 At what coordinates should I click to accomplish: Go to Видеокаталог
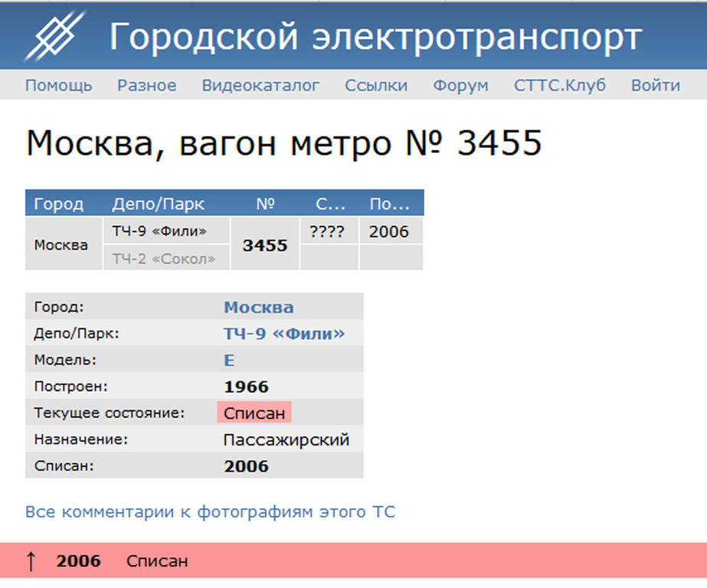(x=260, y=85)
